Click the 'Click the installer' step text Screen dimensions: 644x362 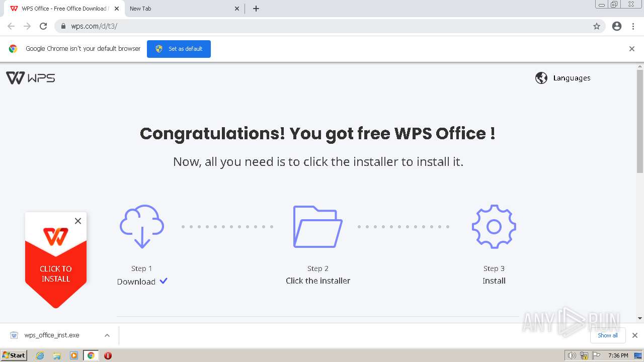click(x=318, y=281)
